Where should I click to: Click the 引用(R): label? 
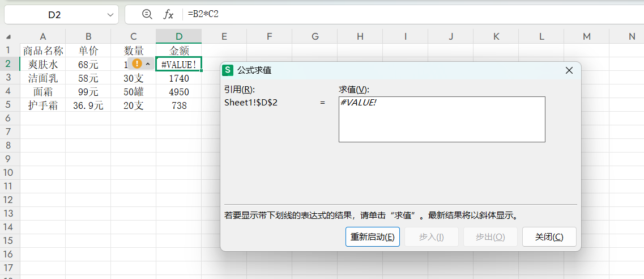[x=240, y=90]
